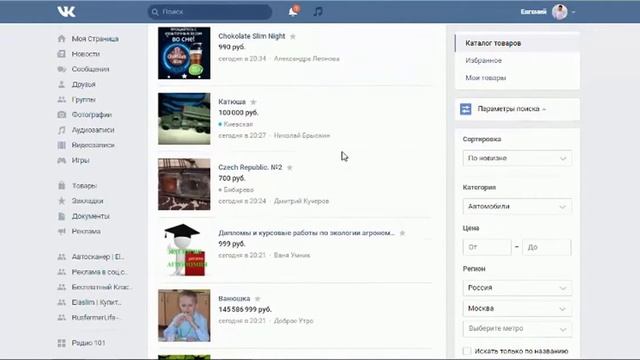Click the star icon beside Закладки
The width and height of the screenshot is (640, 360).
[x=62, y=201]
